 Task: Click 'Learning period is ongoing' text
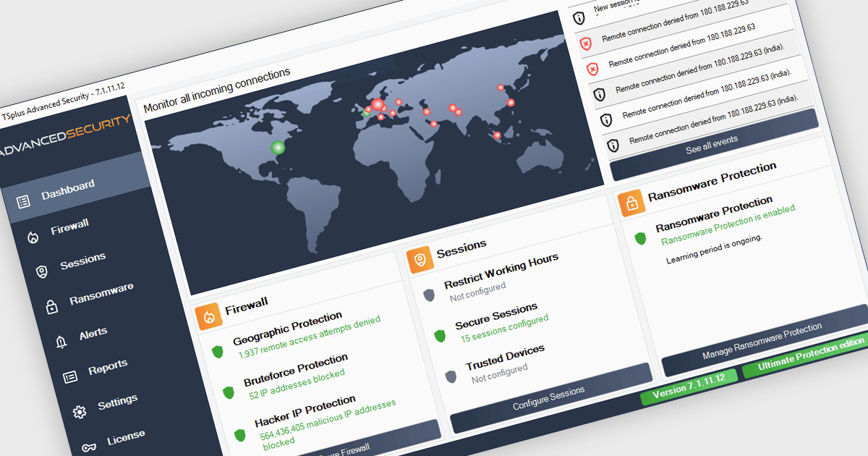(x=714, y=249)
